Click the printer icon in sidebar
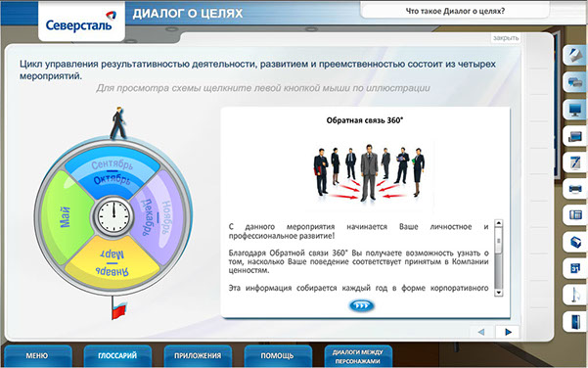 (575, 189)
